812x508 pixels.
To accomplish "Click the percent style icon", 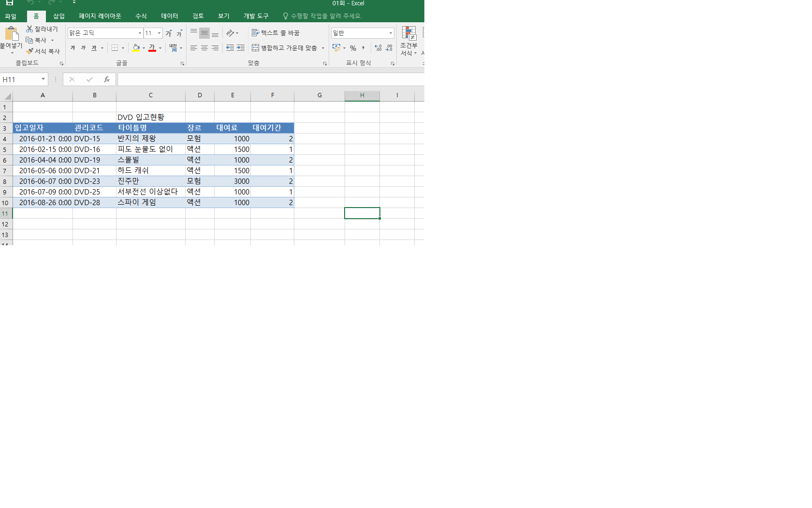I will (x=353, y=48).
